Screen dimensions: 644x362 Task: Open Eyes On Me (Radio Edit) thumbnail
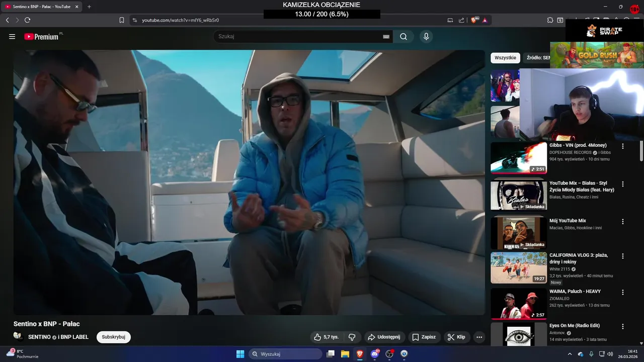(x=519, y=334)
